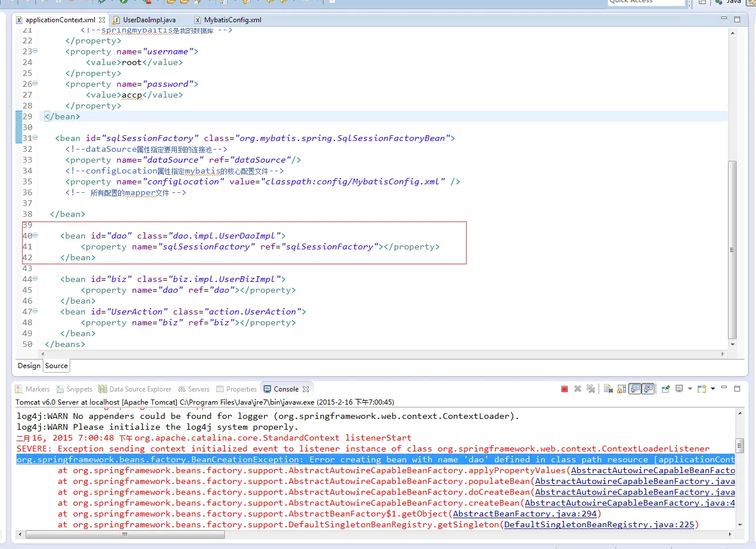
Task: Open the applyPropertyValues stack trace link
Action: (653, 471)
